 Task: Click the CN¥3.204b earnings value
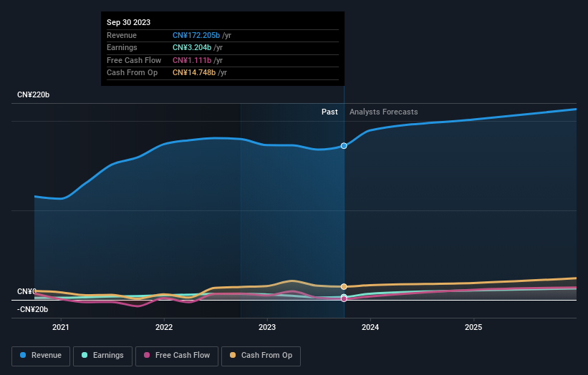pyautogui.click(x=192, y=47)
